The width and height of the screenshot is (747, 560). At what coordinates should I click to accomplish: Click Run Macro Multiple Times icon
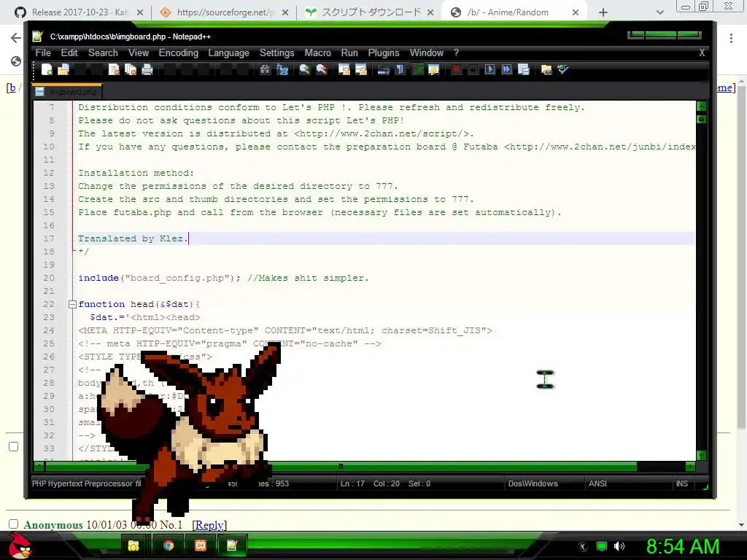tap(506, 69)
